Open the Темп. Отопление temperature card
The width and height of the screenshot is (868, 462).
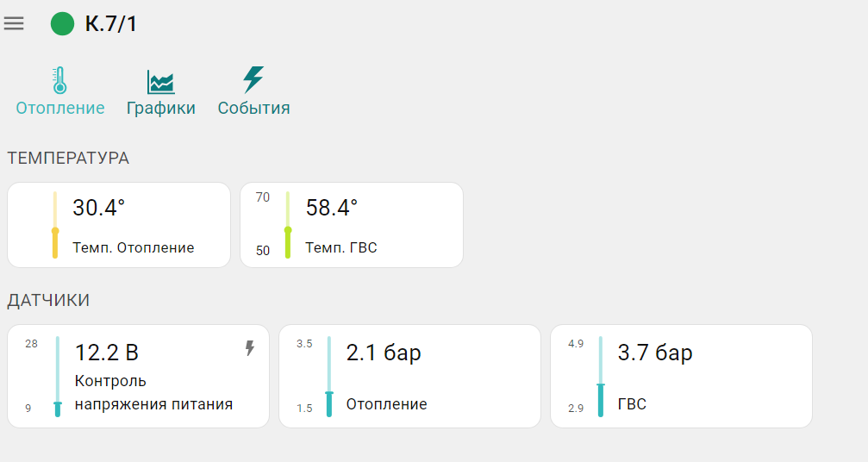(x=119, y=225)
